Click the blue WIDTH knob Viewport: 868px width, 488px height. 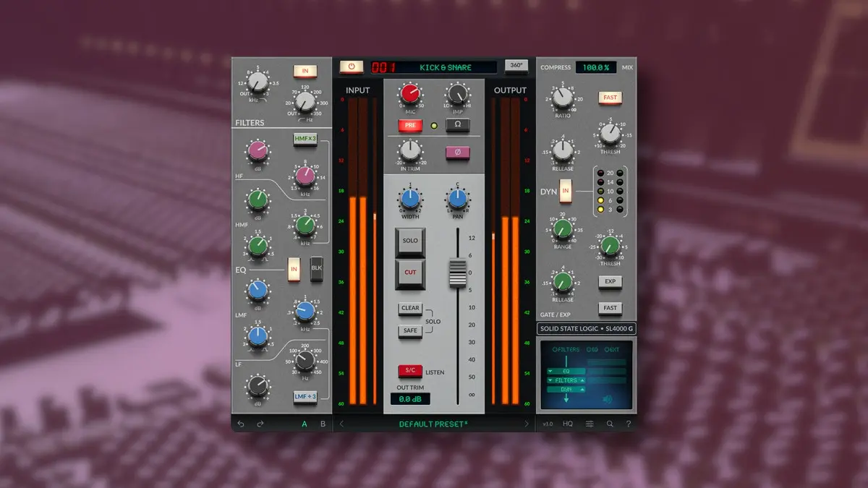(410, 198)
